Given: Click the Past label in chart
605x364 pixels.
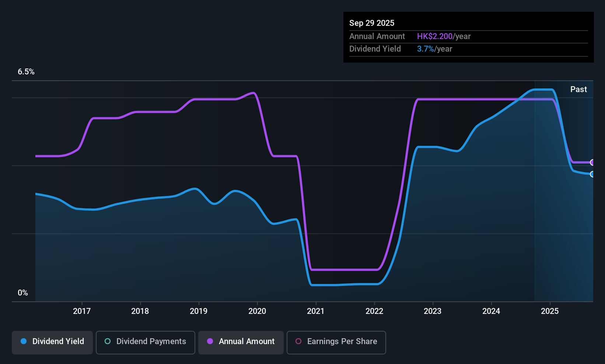Looking at the screenshot, I should click(x=578, y=90).
